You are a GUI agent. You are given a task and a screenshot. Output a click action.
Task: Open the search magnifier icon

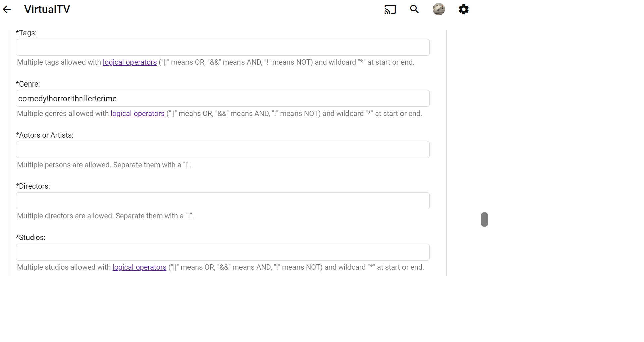(x=414, y=9)
